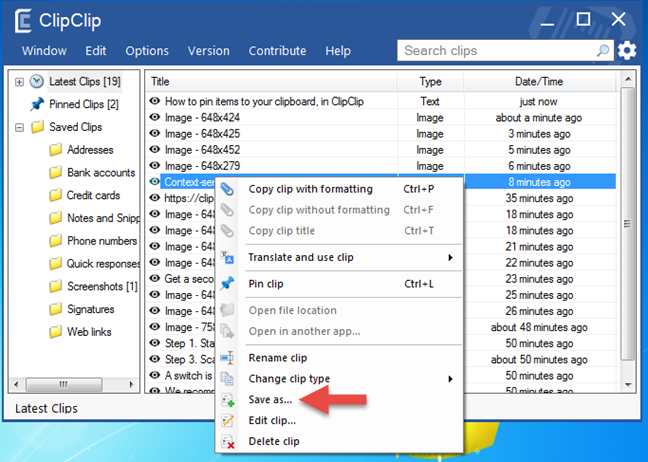The image size is (648, 462).
Task: Sort clips by Type column header
Action: point(430,81)
